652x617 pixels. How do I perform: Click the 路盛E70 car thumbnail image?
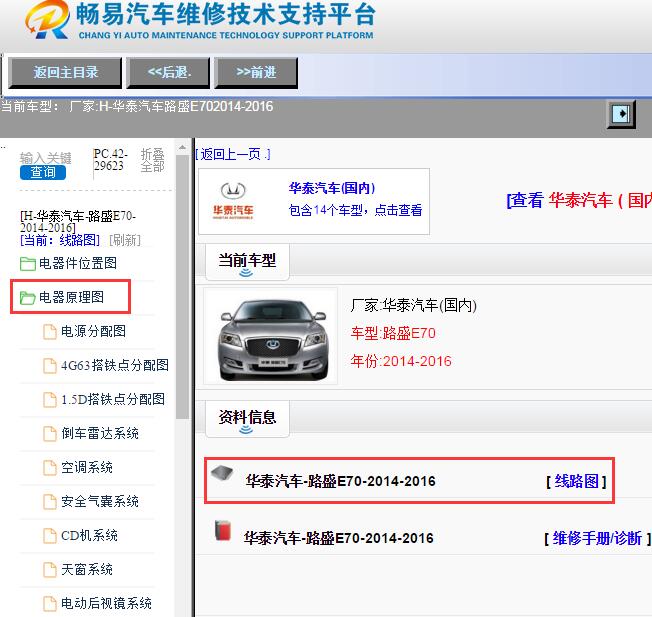pos(271,336)
